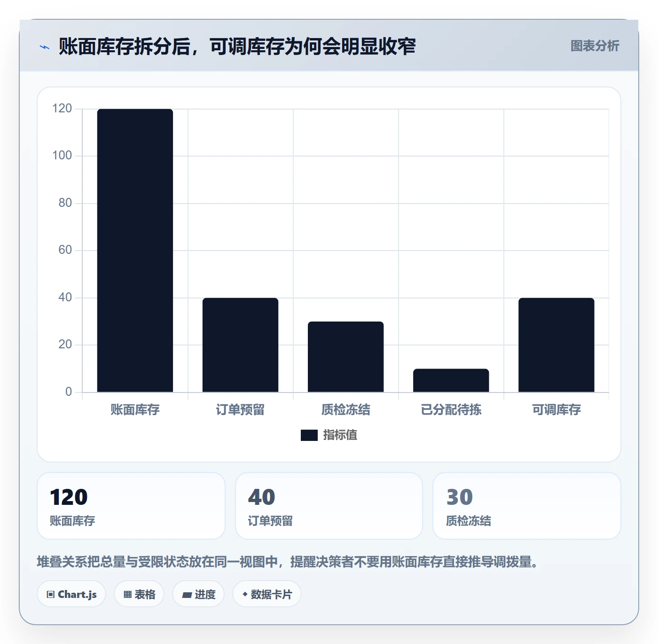Click the description text starting 堆叠关系
The image size is (658, 644).
(x=289, y=562)
